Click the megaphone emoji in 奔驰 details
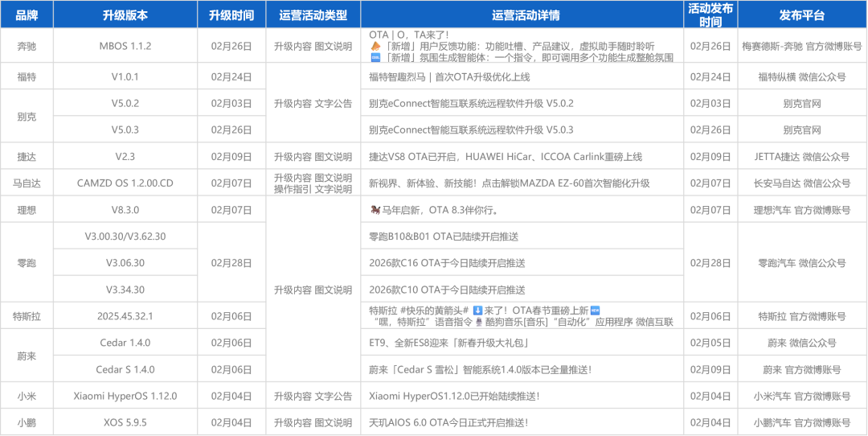Screen dimensions: 868x436 375,45
